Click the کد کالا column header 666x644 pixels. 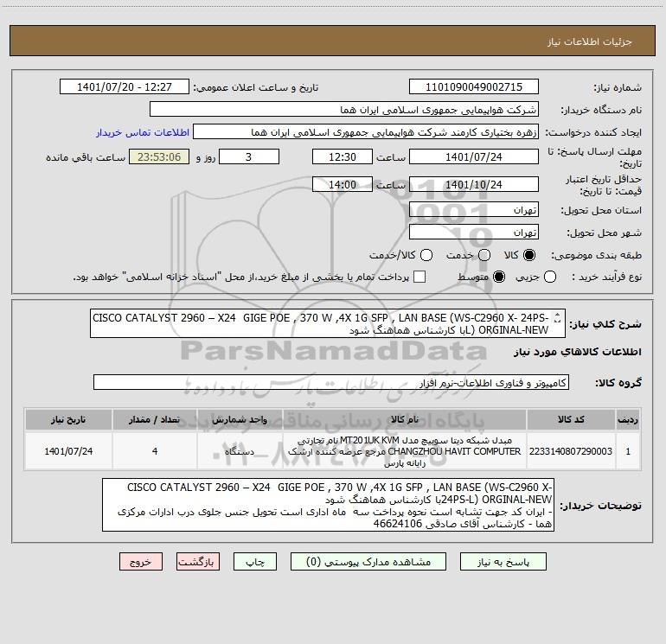click(571, 419)
